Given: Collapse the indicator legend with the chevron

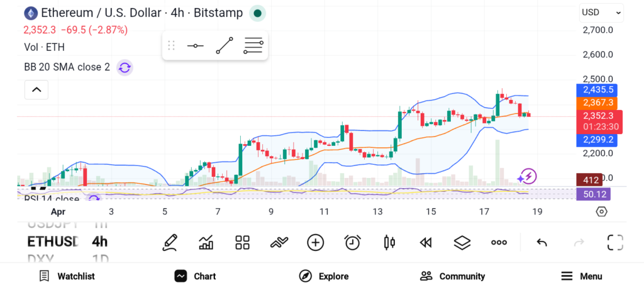Looking at the screenshot, I should click(x=36, y=90).
